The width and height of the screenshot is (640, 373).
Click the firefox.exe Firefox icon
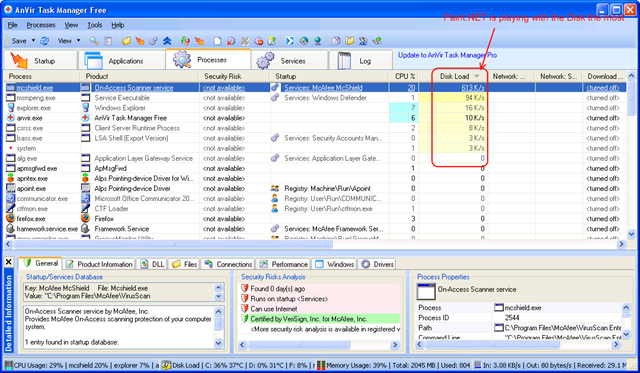click(x=11, y=218)
